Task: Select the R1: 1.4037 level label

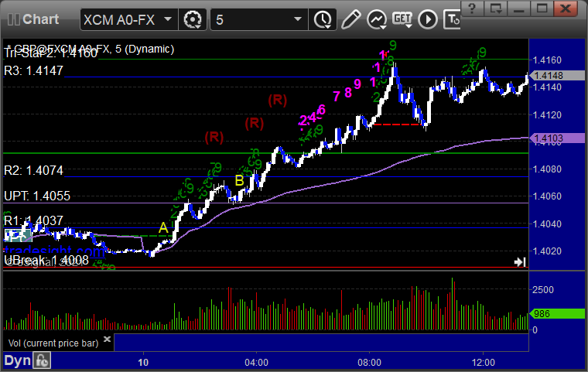Action: (x=33, y=220)
